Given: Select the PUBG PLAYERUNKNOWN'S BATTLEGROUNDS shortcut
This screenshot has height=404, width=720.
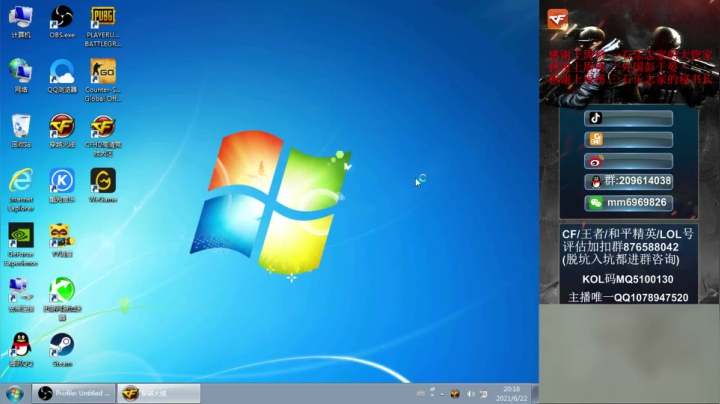Looking at the screenshot, I should (x=103, y=27).
